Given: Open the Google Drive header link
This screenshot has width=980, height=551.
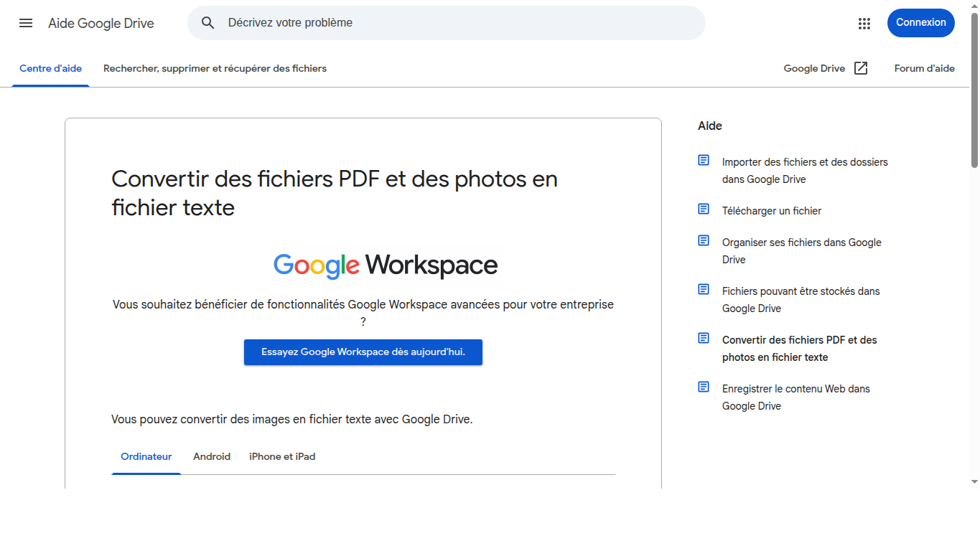Looking at the screenshot, I should coord(814,69).
